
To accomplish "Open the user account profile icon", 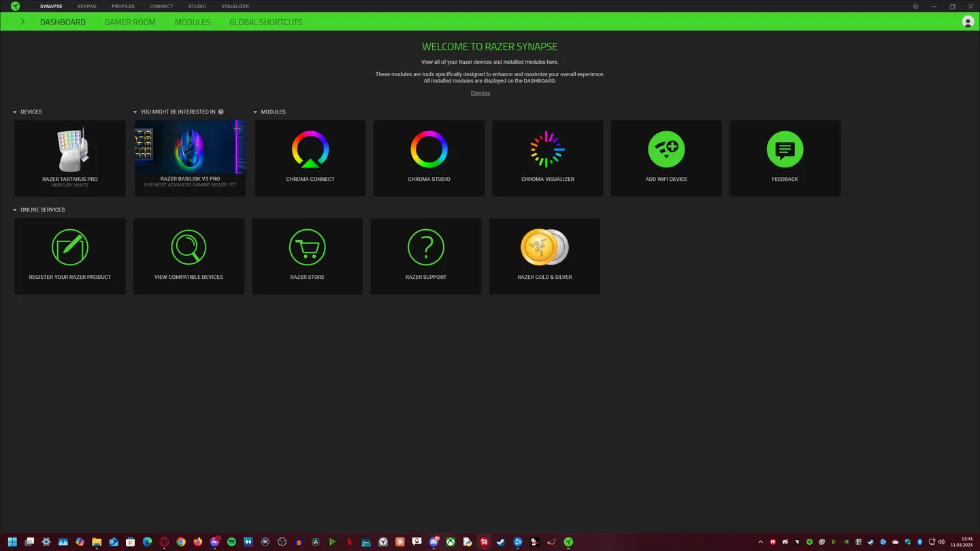I will 968,22.
